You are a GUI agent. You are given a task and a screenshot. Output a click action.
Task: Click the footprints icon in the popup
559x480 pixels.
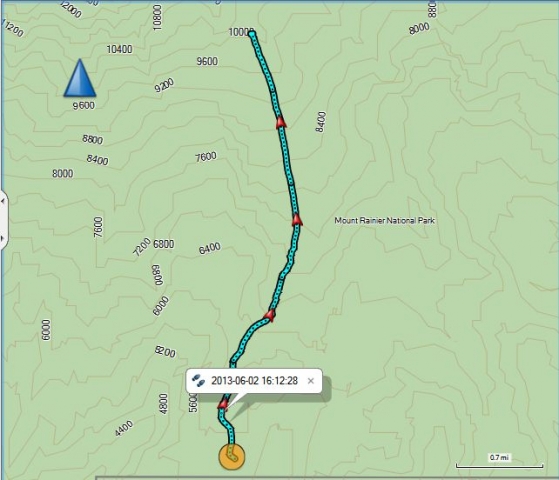198,381
